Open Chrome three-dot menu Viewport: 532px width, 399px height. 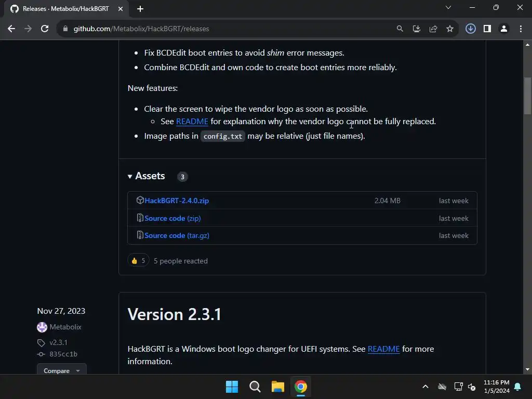coord(521,29)
